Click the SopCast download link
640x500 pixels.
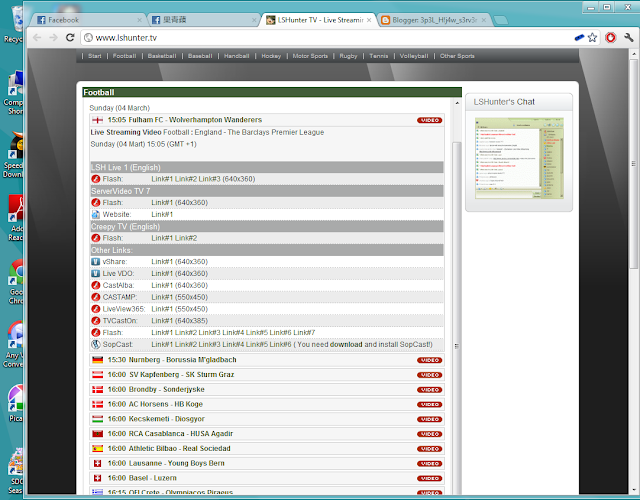346,344
